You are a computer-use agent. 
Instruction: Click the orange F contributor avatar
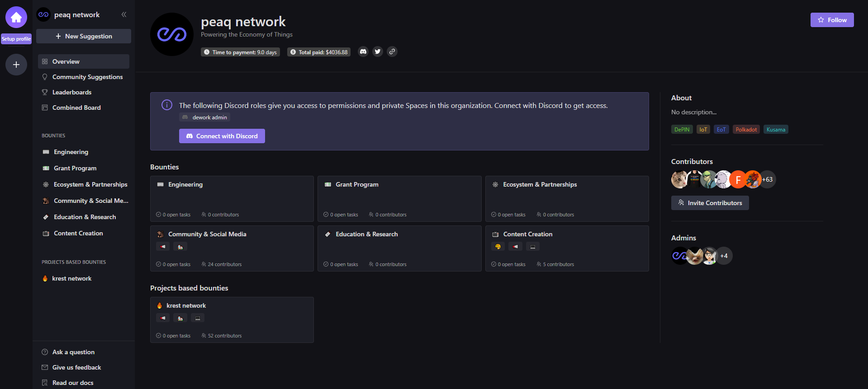pyautogui.click(x=738, y=180)
